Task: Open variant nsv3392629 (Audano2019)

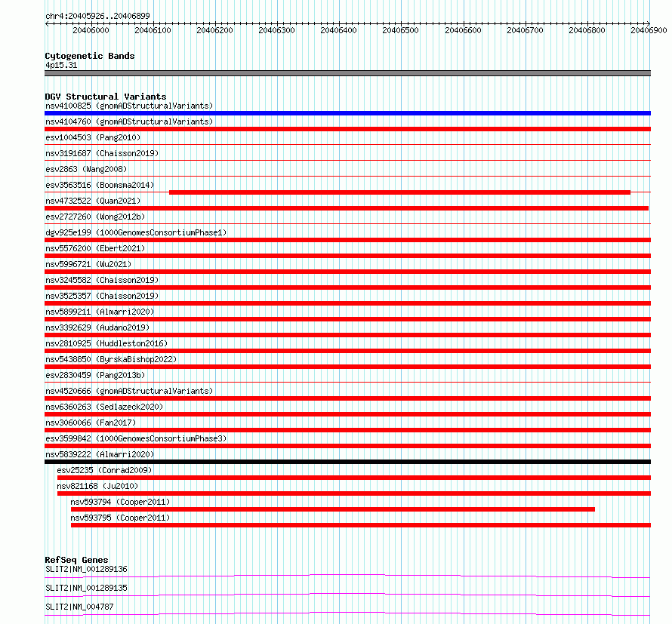Action: 97,327
